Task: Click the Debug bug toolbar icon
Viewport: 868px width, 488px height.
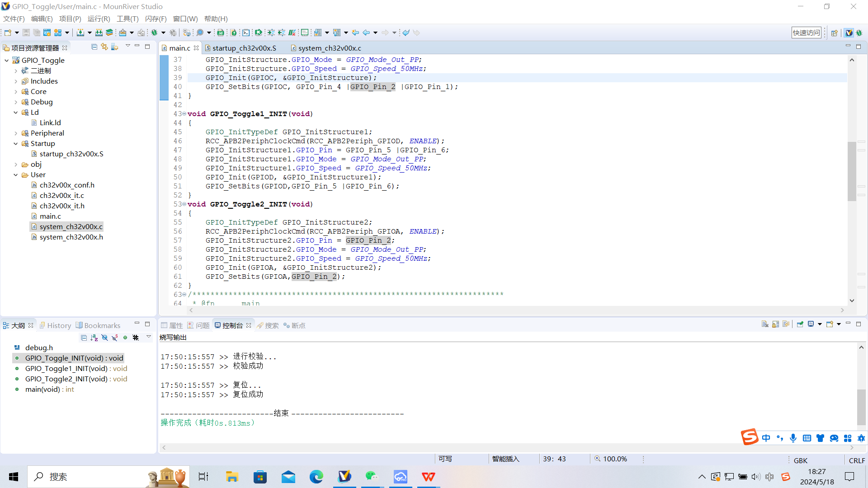Action: (x=154, y=33)
